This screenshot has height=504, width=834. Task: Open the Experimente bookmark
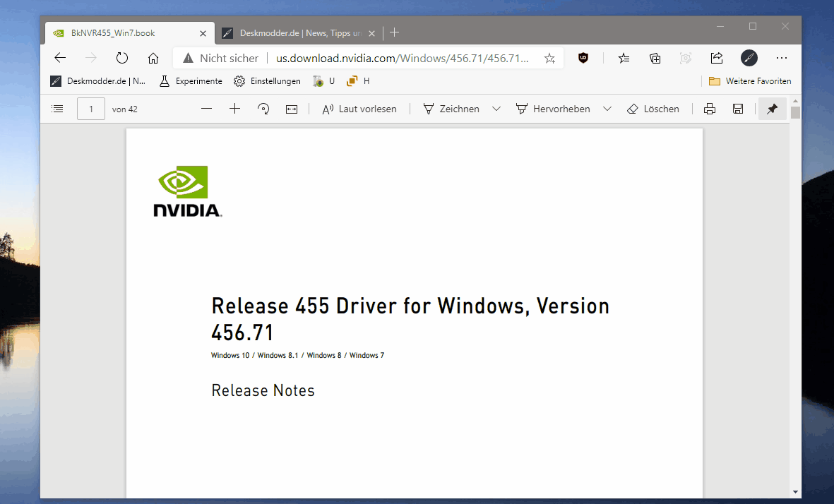191,81
